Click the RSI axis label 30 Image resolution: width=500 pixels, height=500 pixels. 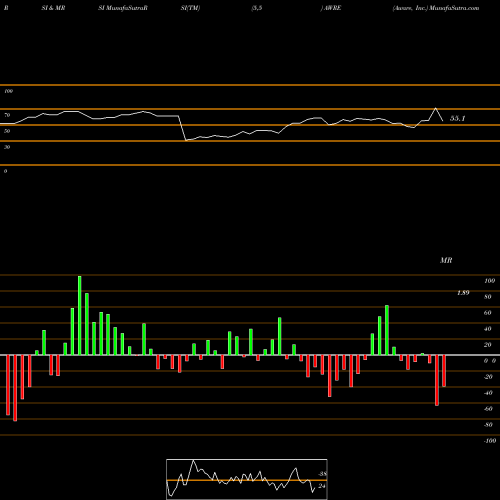[x=7, y=147]
